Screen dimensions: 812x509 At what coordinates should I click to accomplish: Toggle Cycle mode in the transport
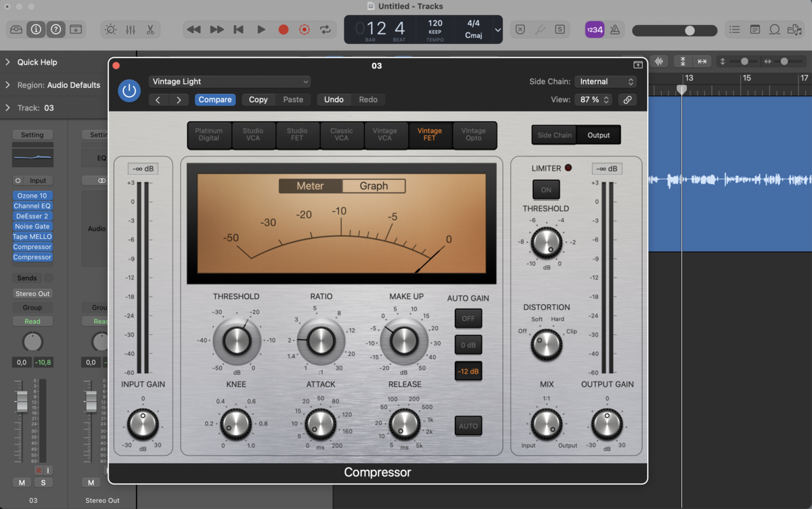(325, 30)
